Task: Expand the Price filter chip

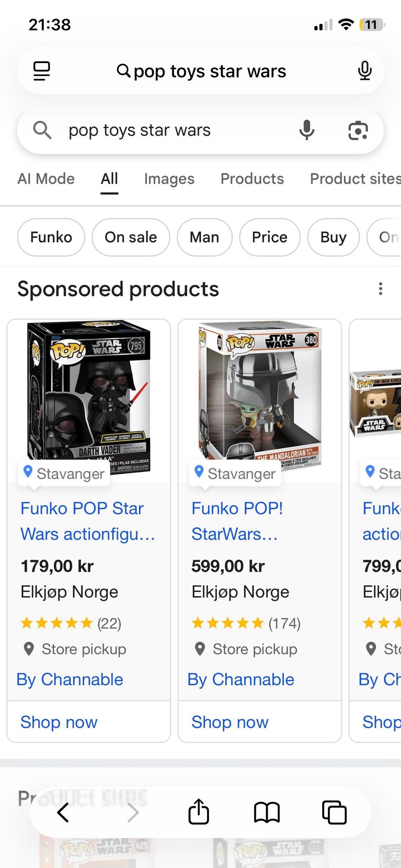Action: [x=269, y=237]
